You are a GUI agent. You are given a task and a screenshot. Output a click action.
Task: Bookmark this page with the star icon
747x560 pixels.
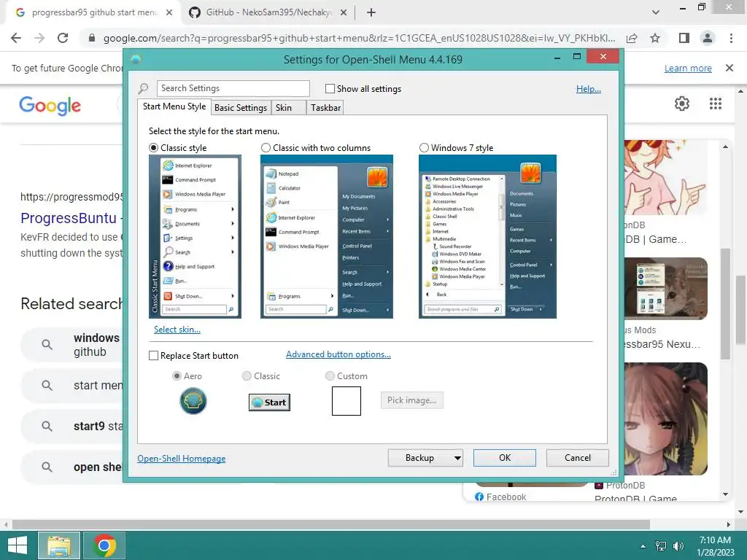tap(655, 38)
